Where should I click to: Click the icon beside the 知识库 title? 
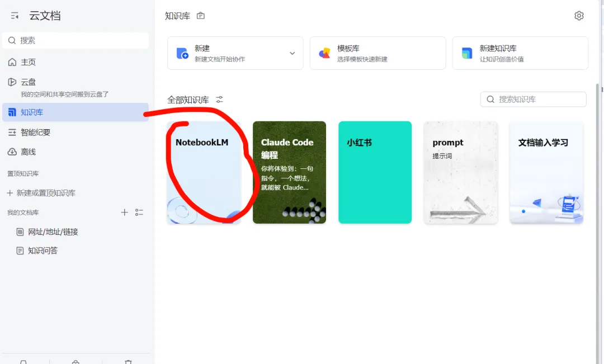[x=201, y=16]
